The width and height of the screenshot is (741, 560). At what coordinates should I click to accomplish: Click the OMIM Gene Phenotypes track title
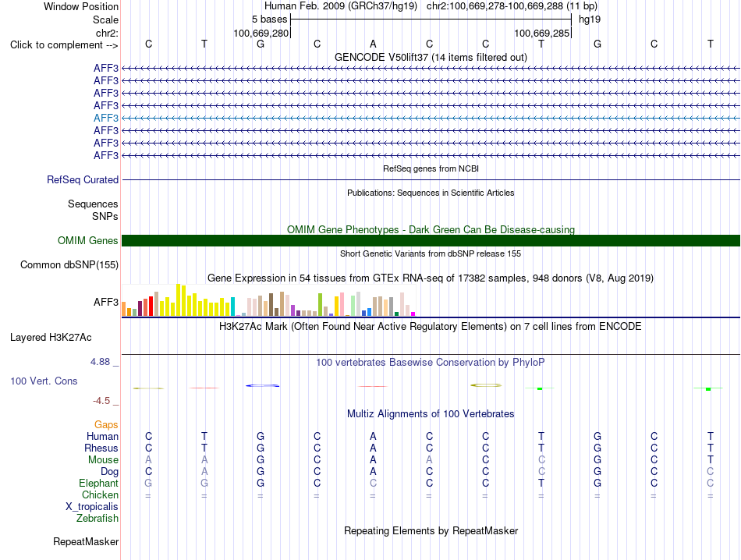click(x=431, y=229)
